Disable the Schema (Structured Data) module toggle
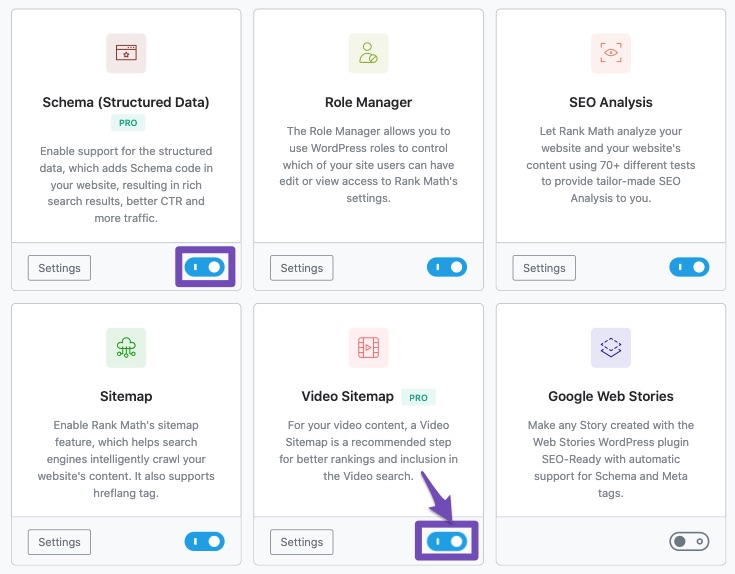The image size is (735, 574). pos(205,267)
